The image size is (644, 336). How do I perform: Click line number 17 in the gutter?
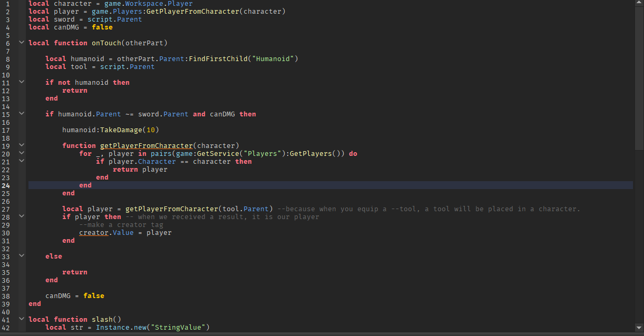pos(6,130)
